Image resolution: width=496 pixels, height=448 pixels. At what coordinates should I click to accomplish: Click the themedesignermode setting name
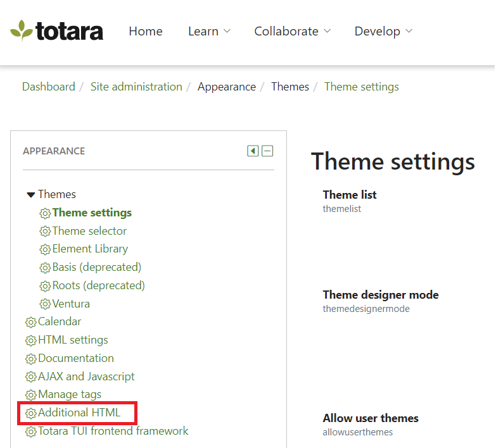click(366, 309)
